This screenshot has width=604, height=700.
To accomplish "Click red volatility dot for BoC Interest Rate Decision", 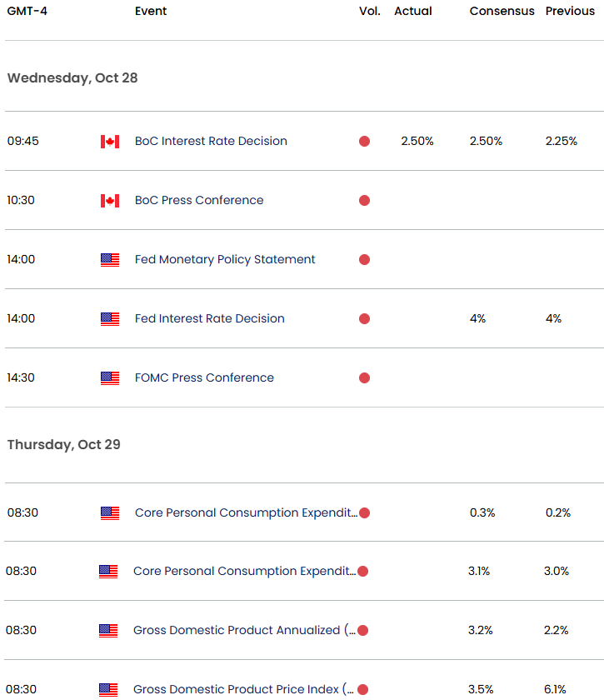I will pos(364,142).
